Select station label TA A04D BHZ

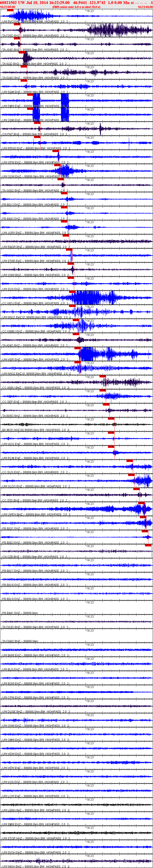[x=11, y=346]
